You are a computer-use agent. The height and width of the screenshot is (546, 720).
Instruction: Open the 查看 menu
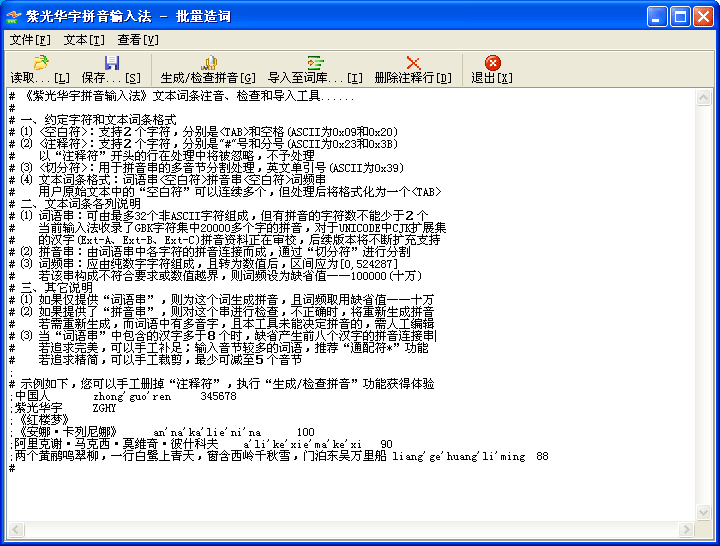pyautogui.click(x=138, y=40)
